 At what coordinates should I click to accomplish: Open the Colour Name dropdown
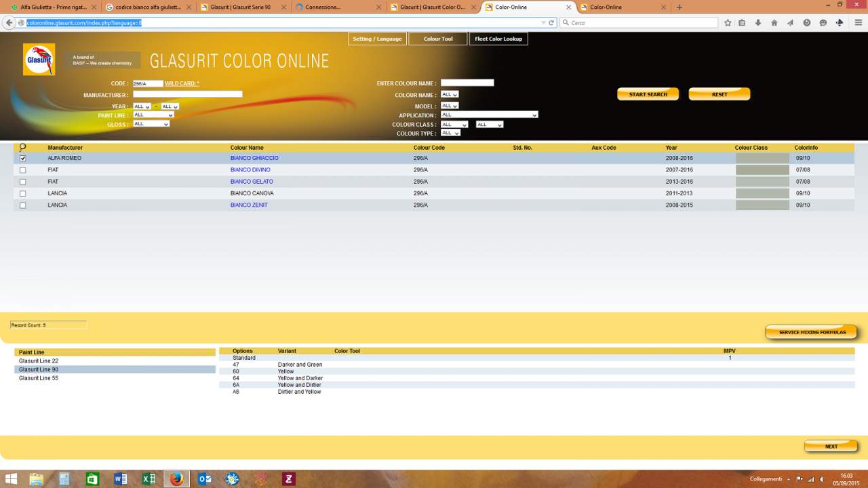(x=450, y=94)
